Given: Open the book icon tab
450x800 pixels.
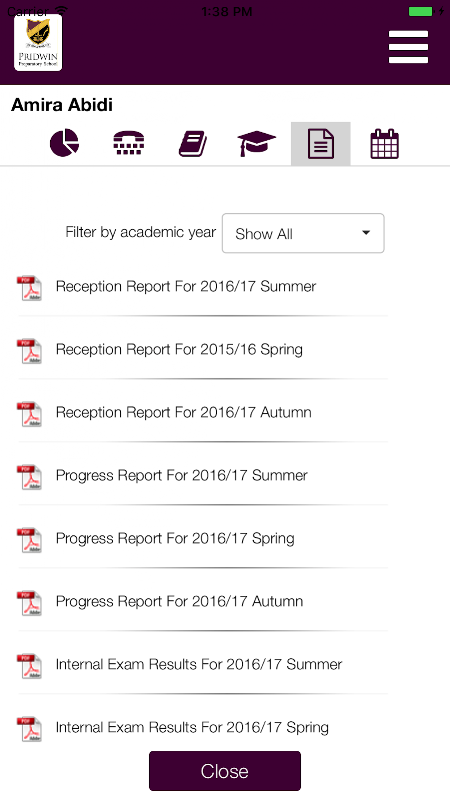Looking at the screenshot, I should (193, 143).
